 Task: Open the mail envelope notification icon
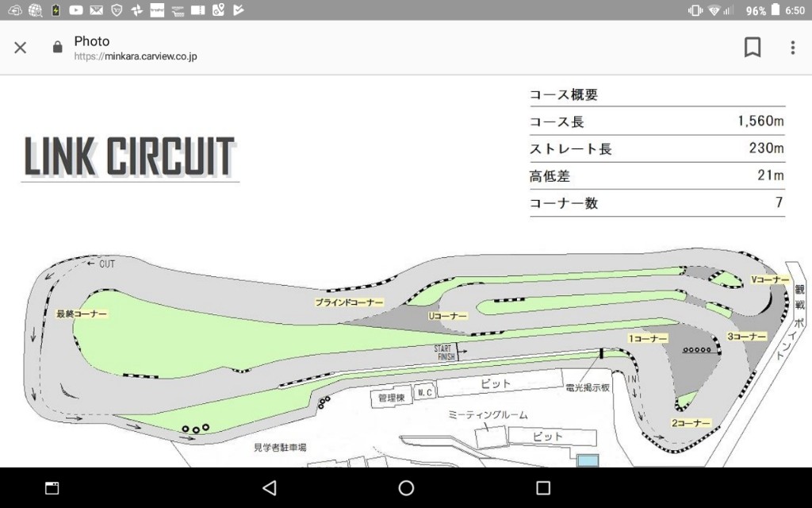(96, 10)
